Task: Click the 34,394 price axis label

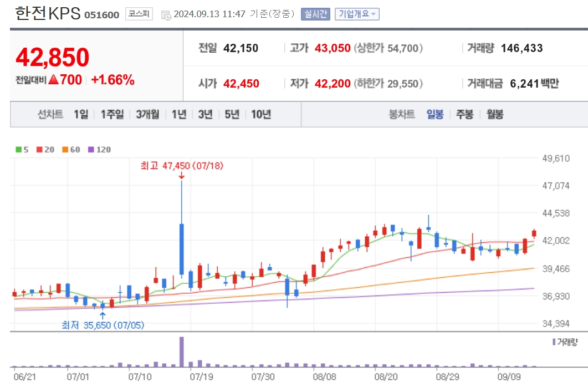Action: (556, 323)
